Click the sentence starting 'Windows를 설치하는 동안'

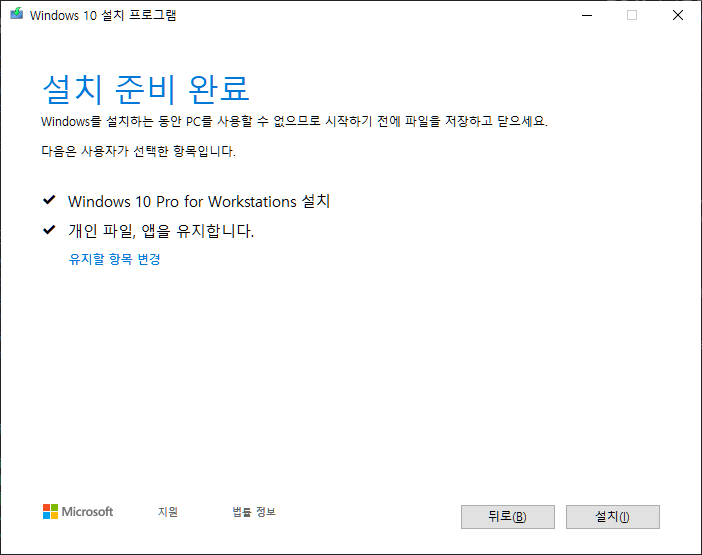(294, 121)
